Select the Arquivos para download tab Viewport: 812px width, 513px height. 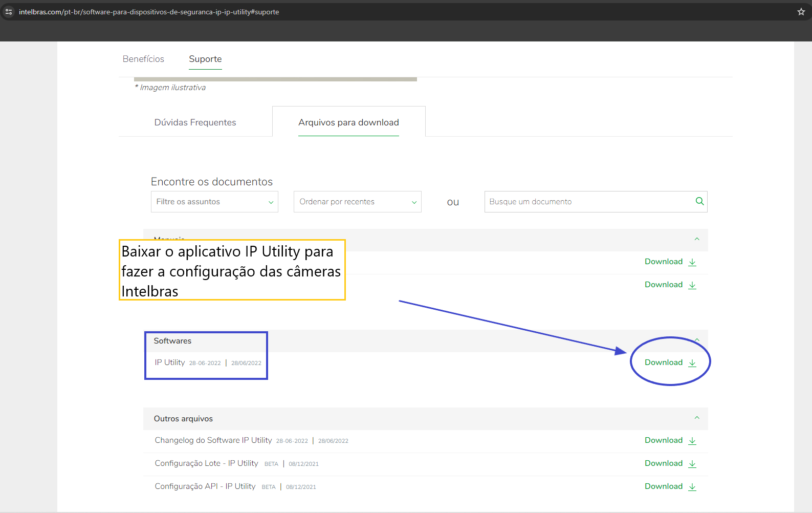349,122
